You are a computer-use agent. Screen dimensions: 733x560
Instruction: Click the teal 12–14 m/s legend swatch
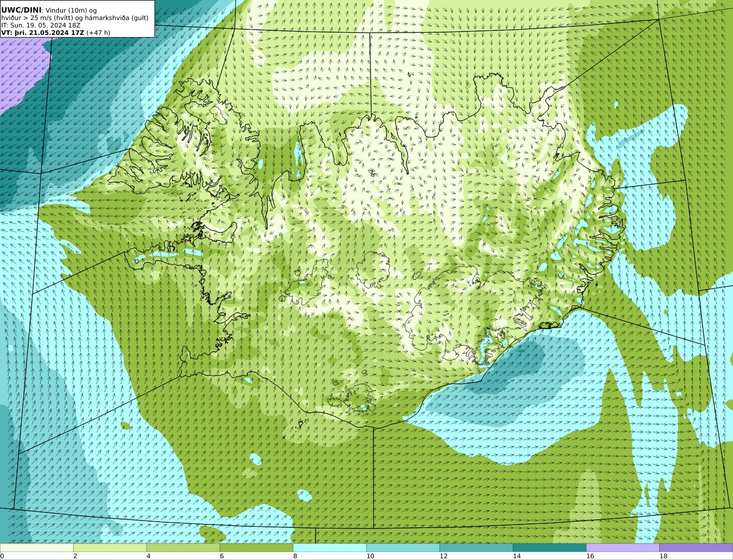pyautogui.click(x=476, y=548)
